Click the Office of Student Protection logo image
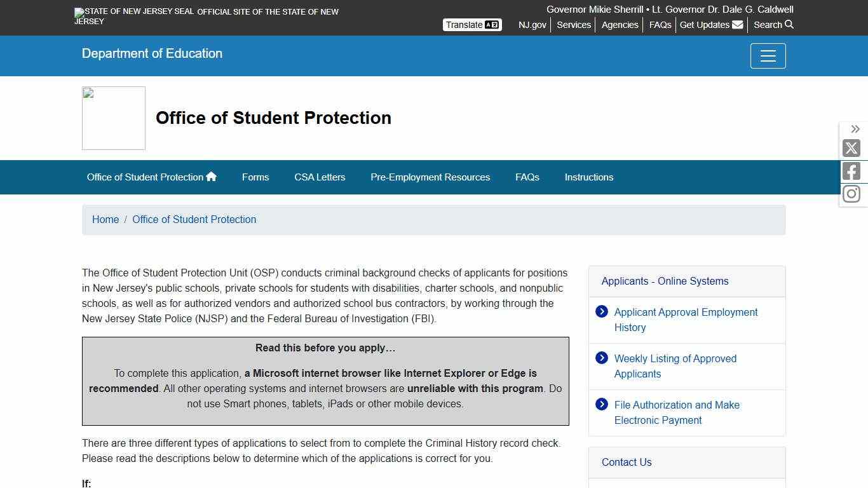868x488 pixels. coord(114,118)
